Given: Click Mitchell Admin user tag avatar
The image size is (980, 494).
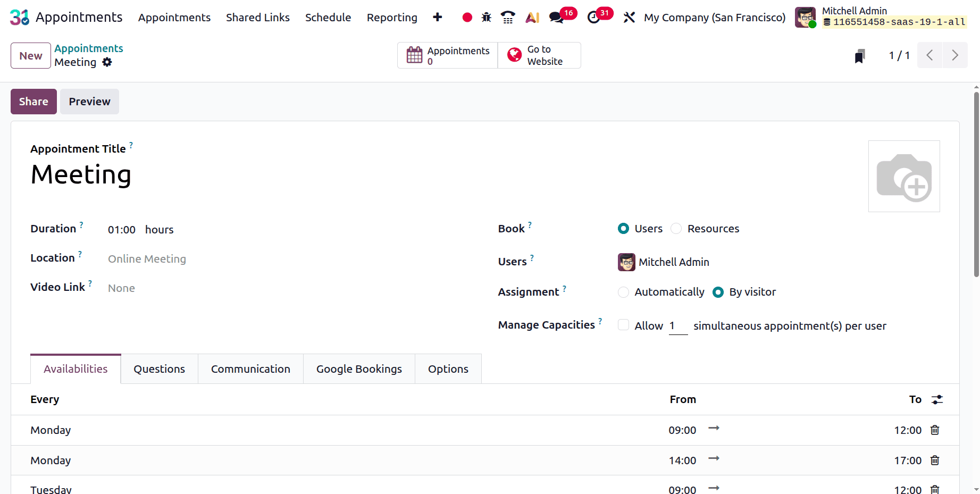Looking at the screenshot, I should pos(626,262).
